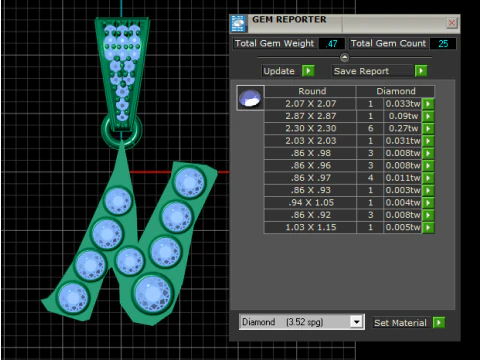Select the .94 X 1.05 size cell
The width and height of the screenshot is (480, 360).
(x=310, y=202)
